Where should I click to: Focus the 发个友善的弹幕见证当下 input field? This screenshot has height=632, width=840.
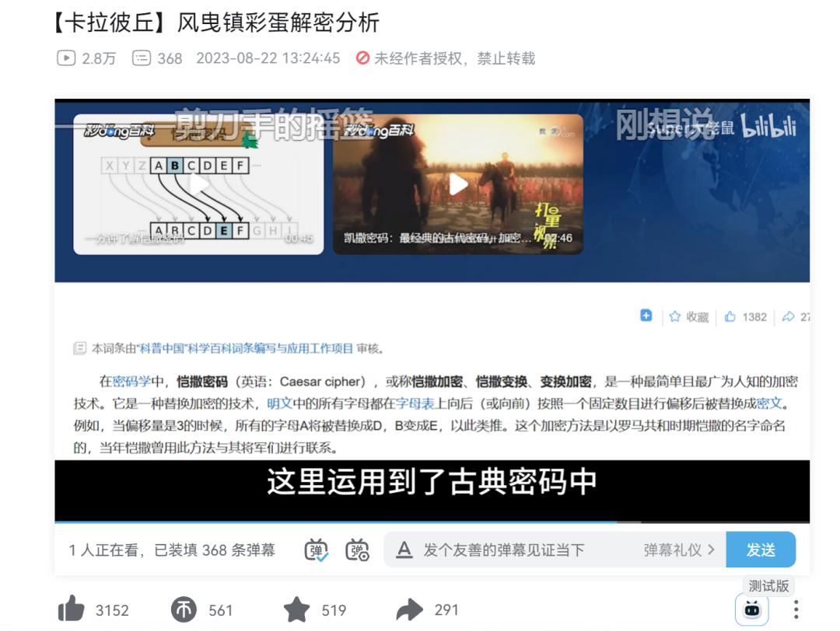click(513, 550)
